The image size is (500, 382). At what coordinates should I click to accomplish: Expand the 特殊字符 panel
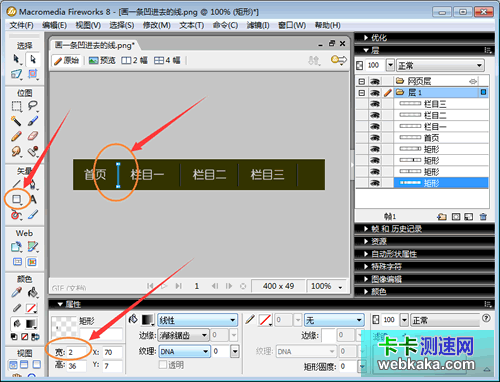pos(366,266)
